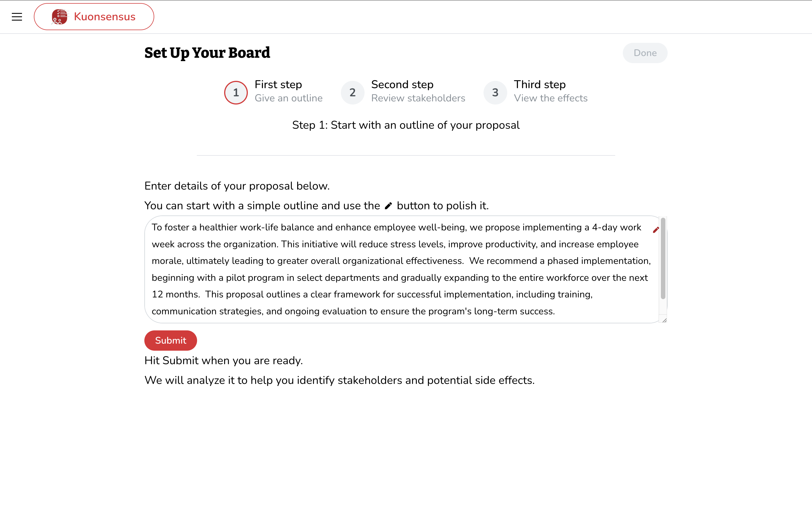Screen dimensions: 812x507
Task: Click the Kuonsensus logo icon
Action: click(59, 17)
